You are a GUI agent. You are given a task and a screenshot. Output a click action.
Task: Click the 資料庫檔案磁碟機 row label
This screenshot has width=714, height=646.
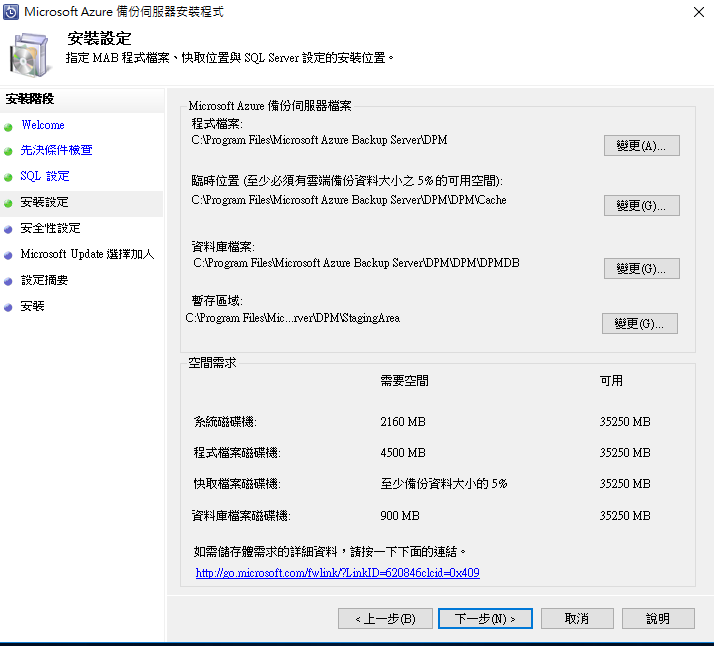(x=241, y=516)
